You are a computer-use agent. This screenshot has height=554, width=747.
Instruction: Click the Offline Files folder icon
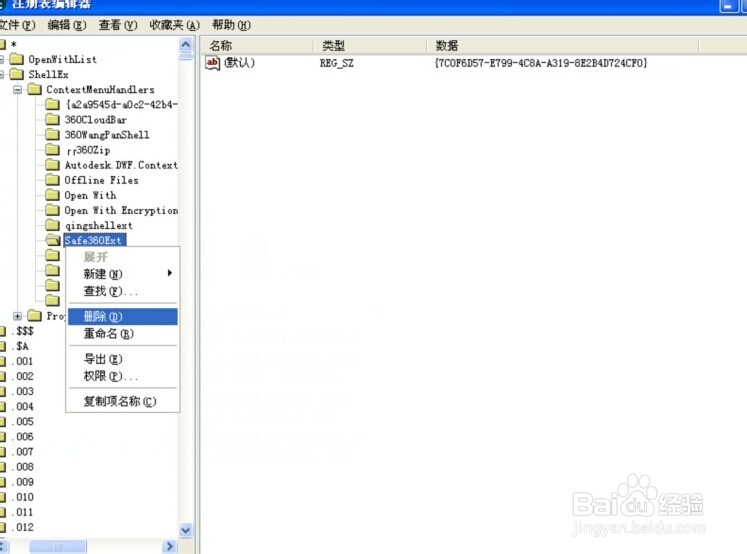(x=52, y=180)
